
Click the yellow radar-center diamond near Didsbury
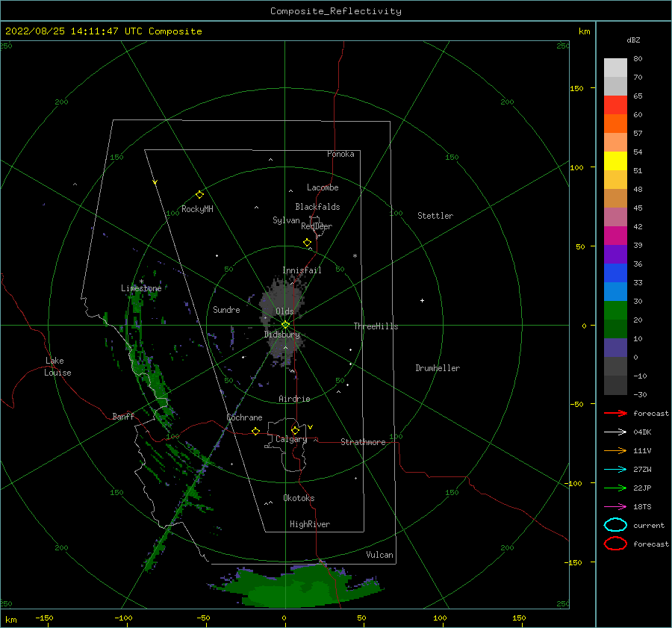[x=285, y=325]
